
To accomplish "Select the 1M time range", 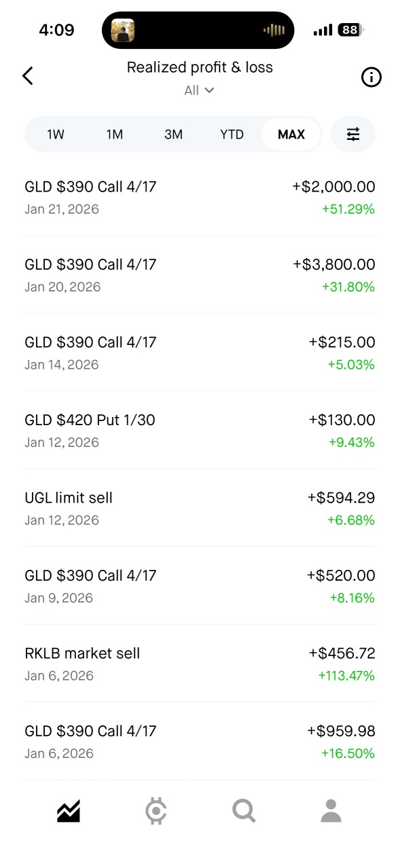I will coord(115,134).
